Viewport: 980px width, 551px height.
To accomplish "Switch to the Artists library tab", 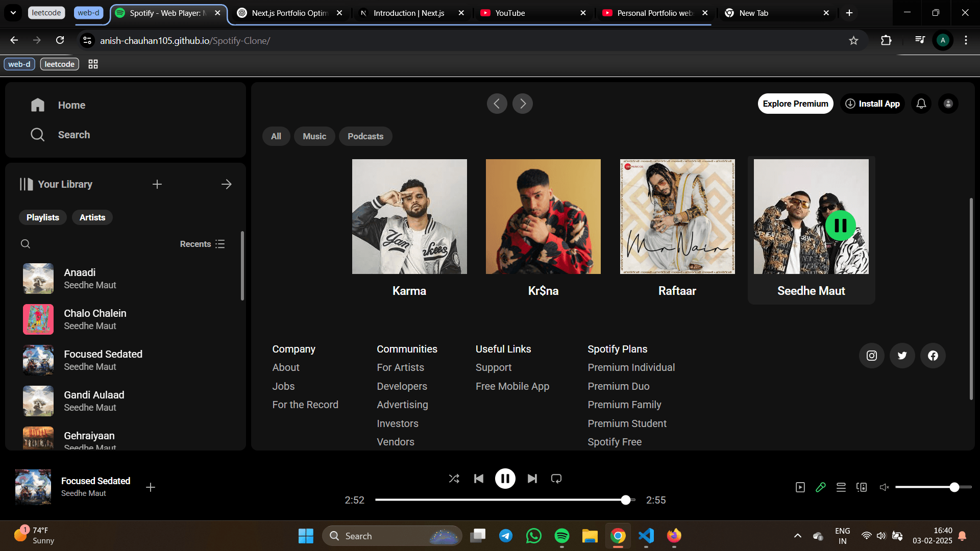I will coord(92,217).
